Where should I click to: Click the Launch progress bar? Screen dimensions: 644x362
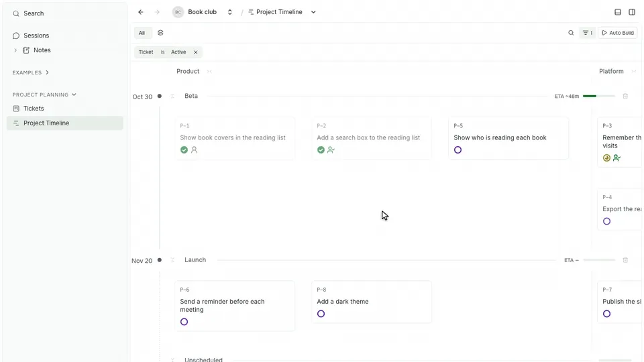pos(599,260)
